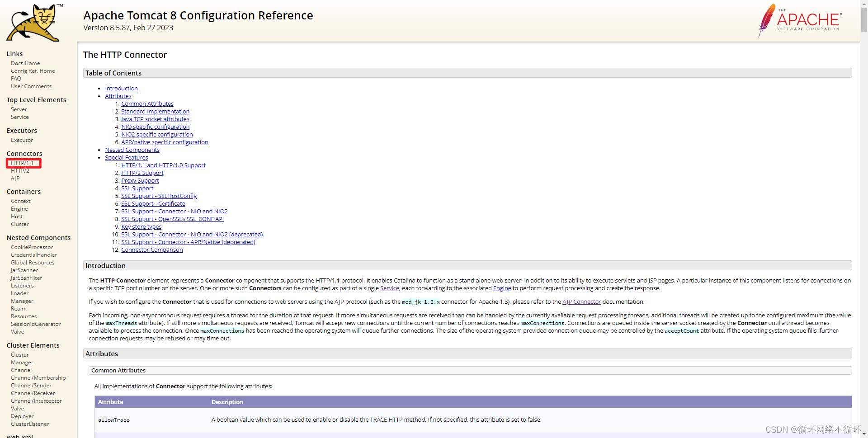This screenshot has width=868, height=438.
Task: Go to the Server element page
Action: tap(19, 109)
